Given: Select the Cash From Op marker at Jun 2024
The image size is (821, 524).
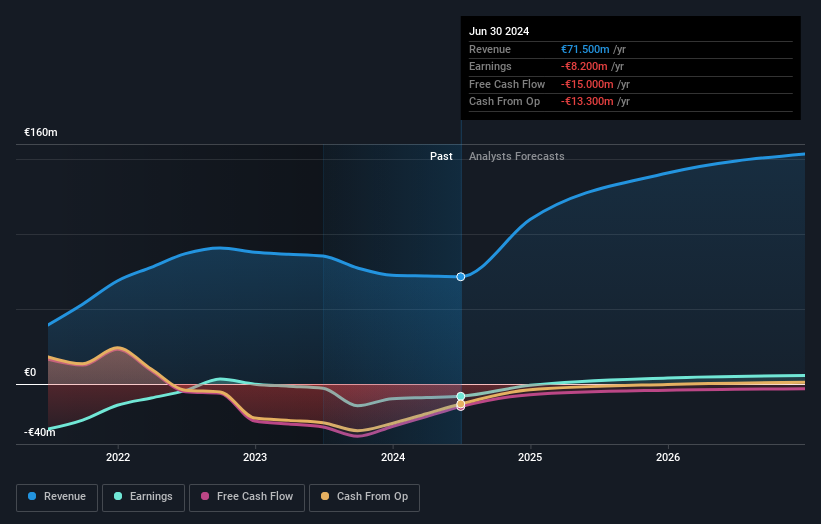Looking at the screenshot, I should pyautogui.click(x=461, y=404).
